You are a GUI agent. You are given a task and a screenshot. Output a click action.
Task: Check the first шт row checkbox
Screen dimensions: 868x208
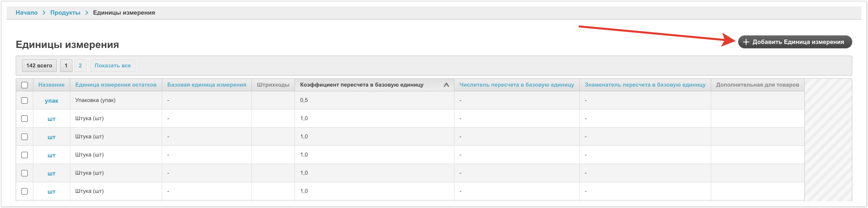pos(25,119)
